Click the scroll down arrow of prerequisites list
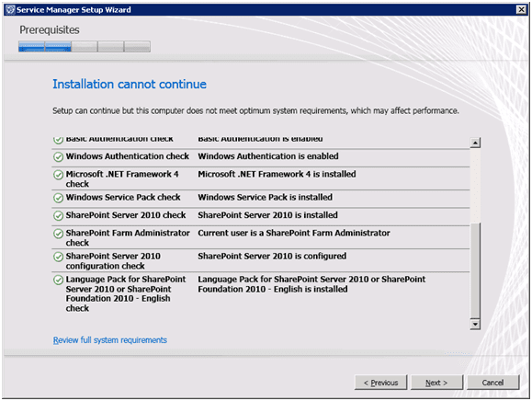The height and width of the screenshot is (401, 532). 475,325
